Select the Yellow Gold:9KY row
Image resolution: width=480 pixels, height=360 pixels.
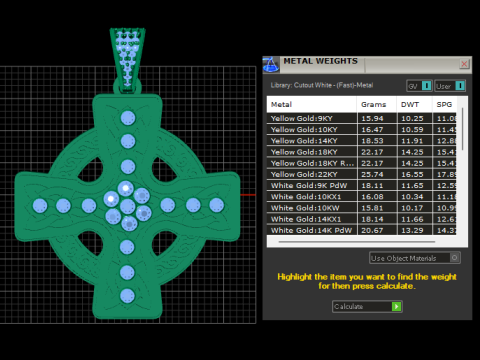[361, 118]
